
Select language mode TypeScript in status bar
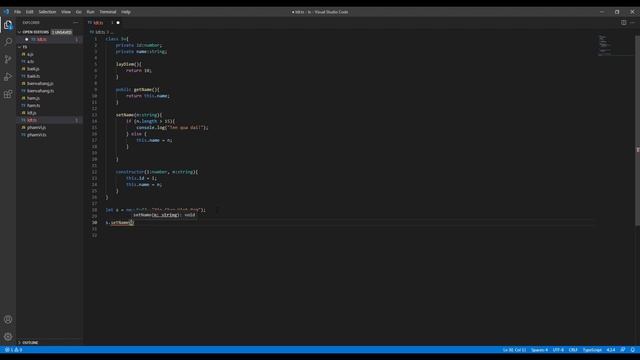pyautogui.click(x=592, y=350)
